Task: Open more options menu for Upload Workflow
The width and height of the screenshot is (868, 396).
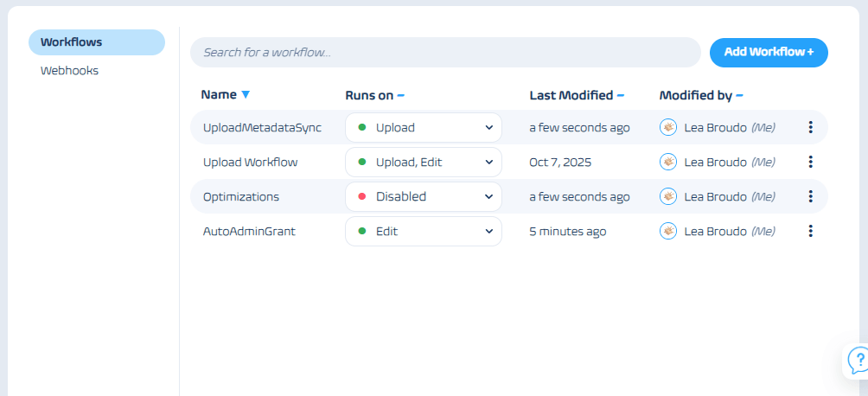Action: 810,163
